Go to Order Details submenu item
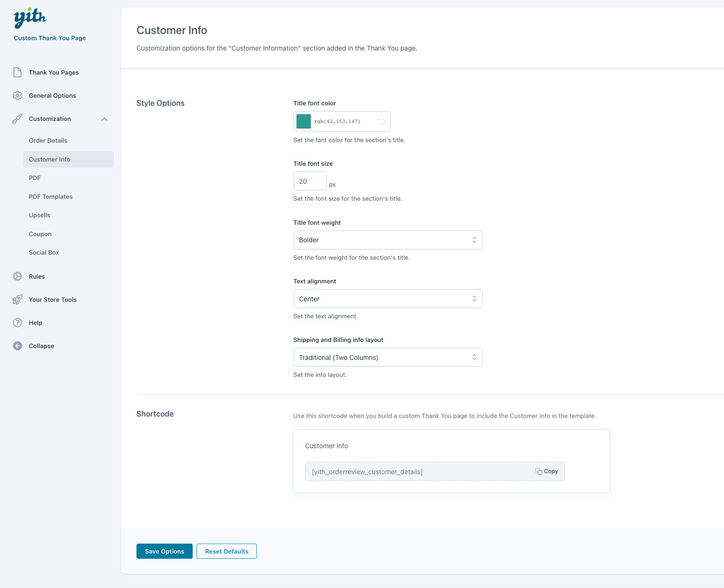Viewport: 724px width, 588px height. click(48, 140)
